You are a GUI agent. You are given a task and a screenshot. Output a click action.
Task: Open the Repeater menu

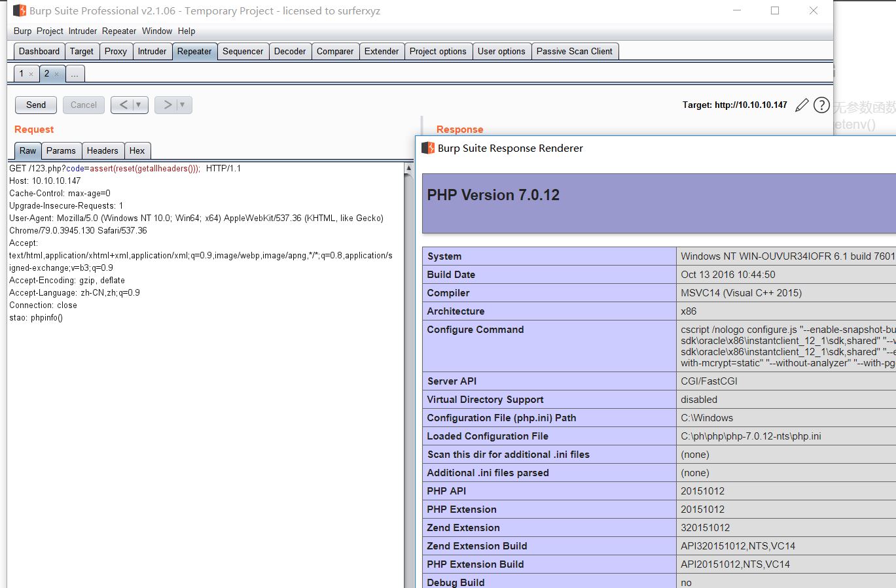(x=119, y=31)
